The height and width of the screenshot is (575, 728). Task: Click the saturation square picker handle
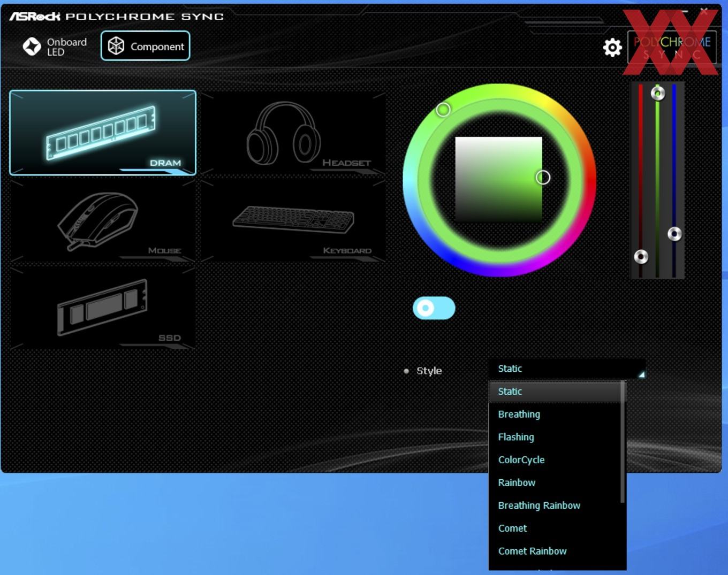coord(543,178)
